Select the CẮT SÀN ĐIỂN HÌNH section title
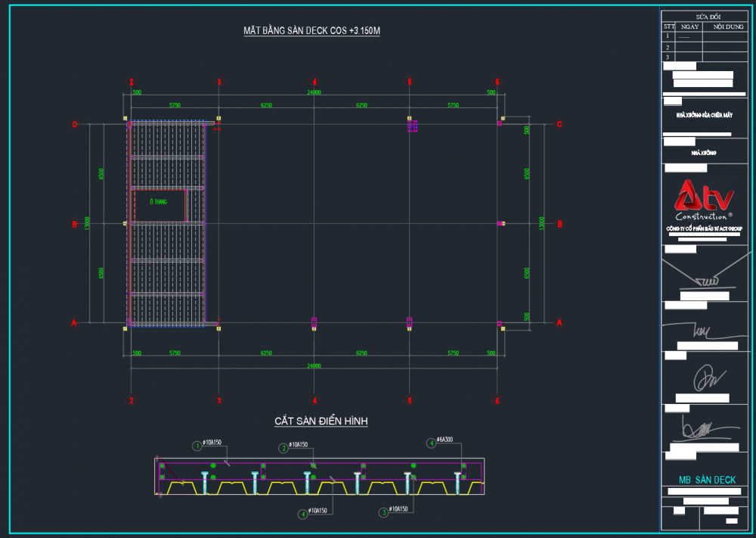 (x=321, y=421)
